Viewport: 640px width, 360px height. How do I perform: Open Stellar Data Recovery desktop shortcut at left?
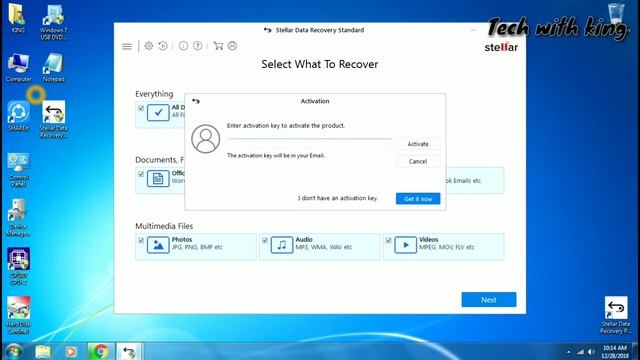53,119
